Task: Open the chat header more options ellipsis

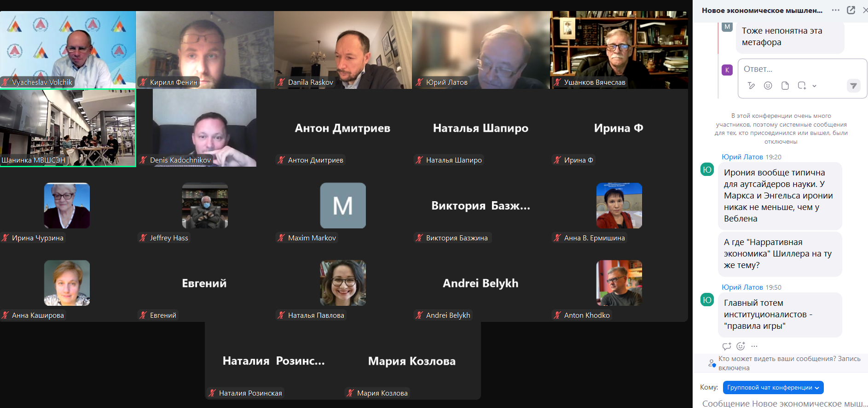Action: tap(836, 10)
